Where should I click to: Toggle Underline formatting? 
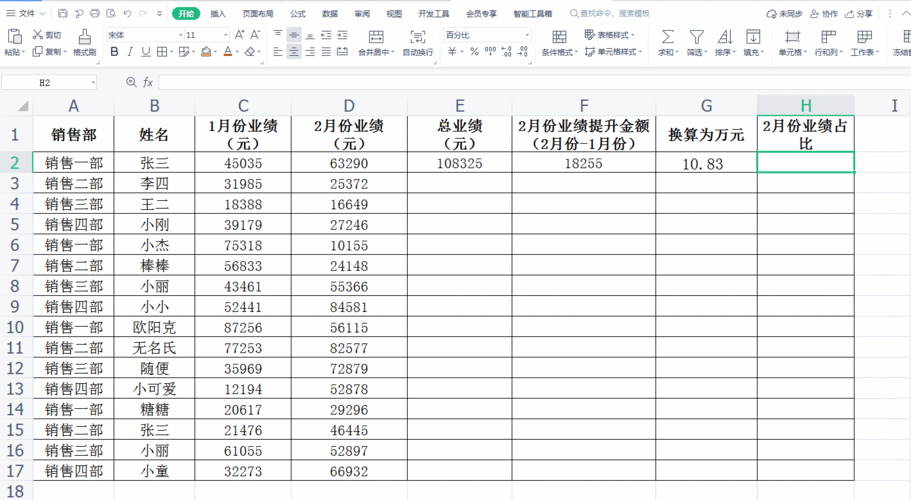146,52
